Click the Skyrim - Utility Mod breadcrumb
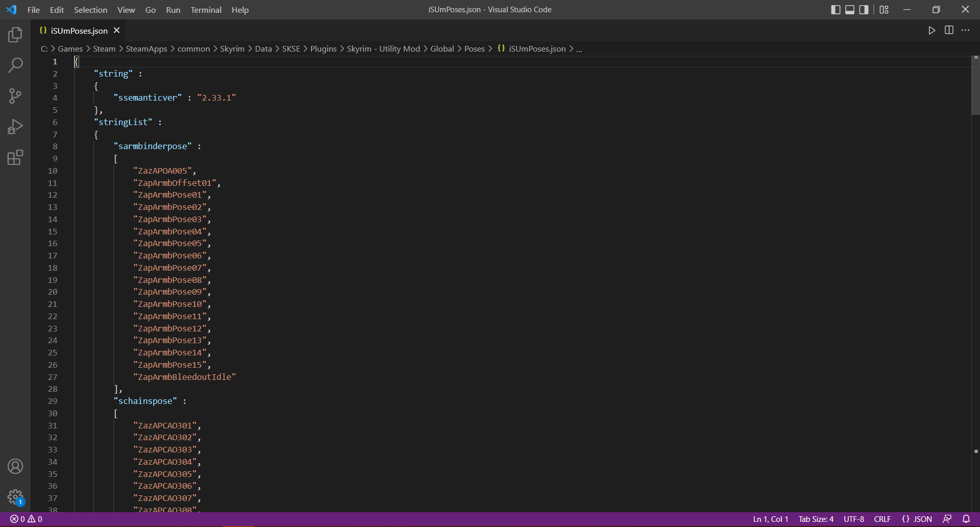 [x=383, y=49]
